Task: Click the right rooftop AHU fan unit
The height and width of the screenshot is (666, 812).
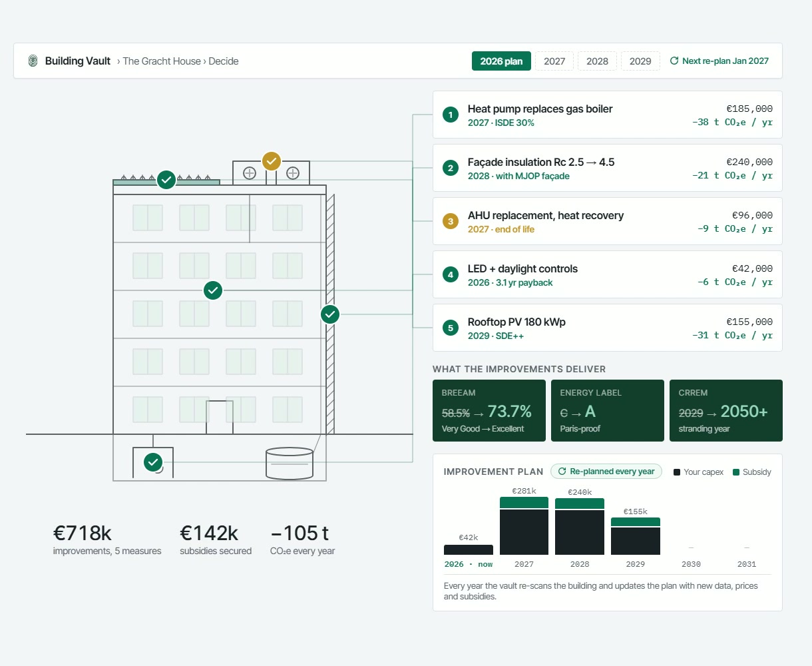Action: 293,173
